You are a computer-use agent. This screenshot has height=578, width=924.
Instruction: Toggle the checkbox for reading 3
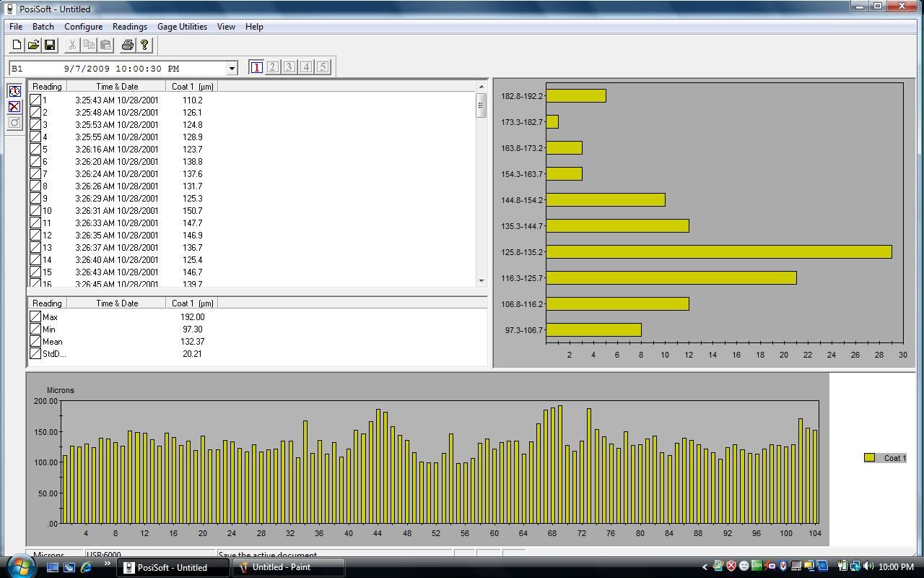point(35,125)
